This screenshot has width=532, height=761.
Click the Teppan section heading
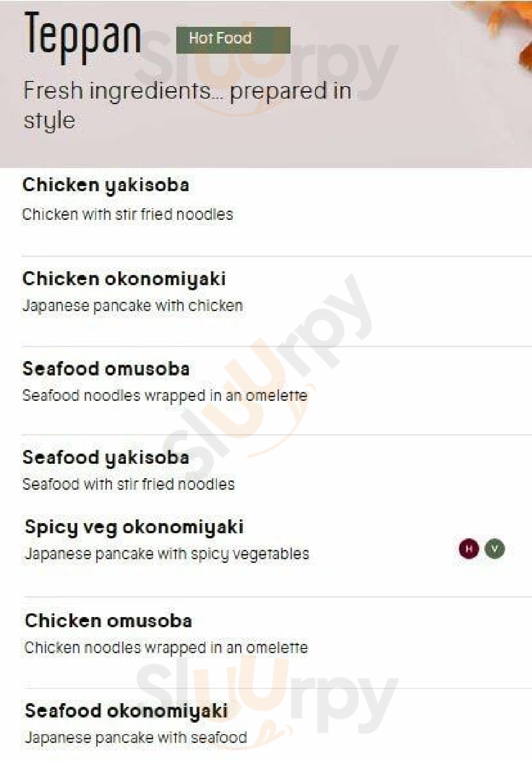pos(82,36)
